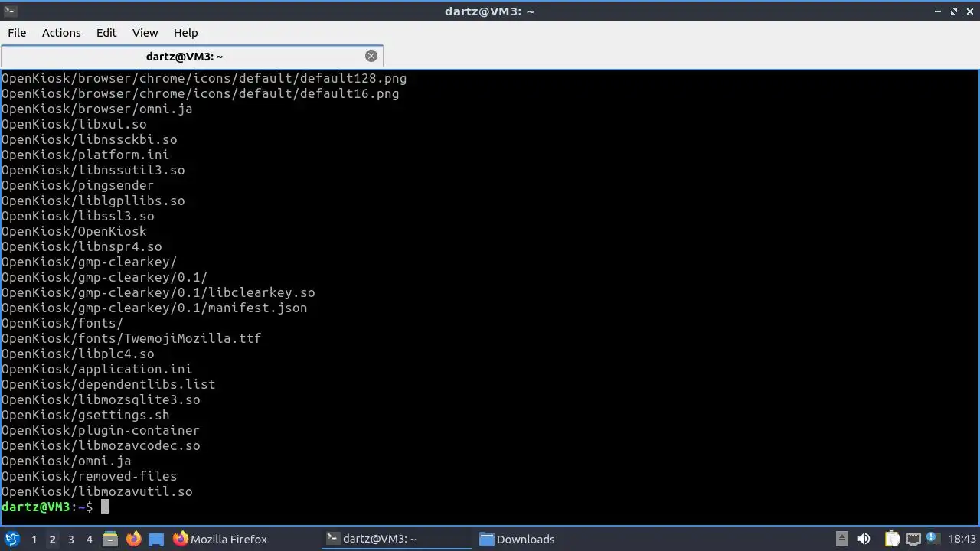Click the OpenKiosk/libmozavcodec.so line
This screenshot has height=551, width=980.
100,445
